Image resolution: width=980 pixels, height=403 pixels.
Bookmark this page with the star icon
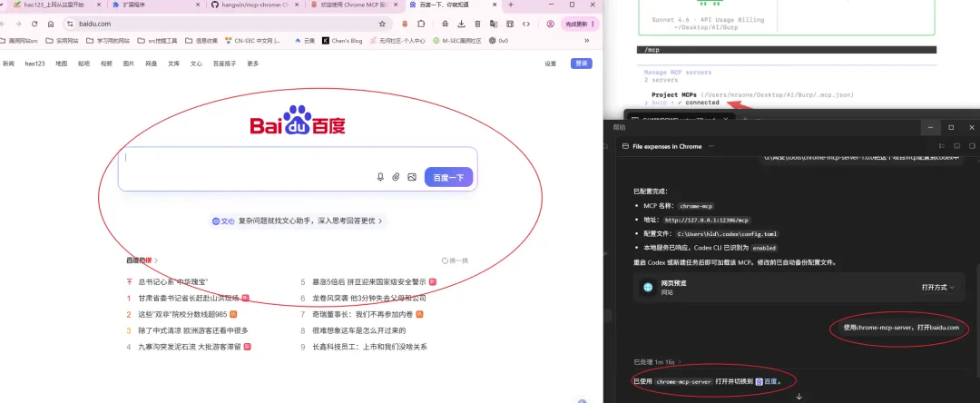coord(382,24)
